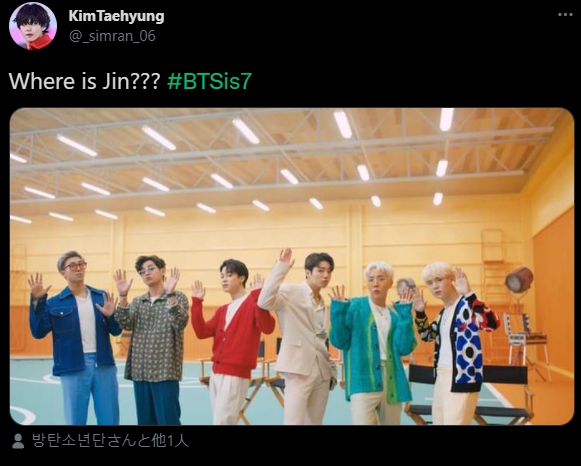Click the man in the blue-white patterned cardigan

(456, 343)
